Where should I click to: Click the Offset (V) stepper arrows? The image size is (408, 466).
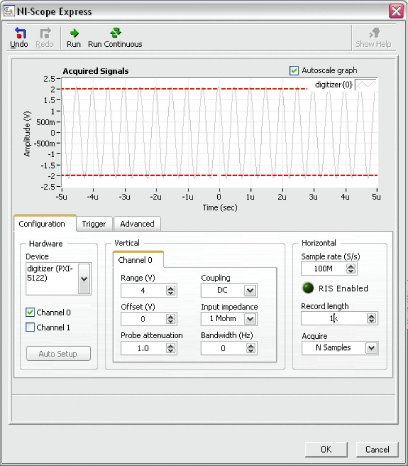click(171, 319)
